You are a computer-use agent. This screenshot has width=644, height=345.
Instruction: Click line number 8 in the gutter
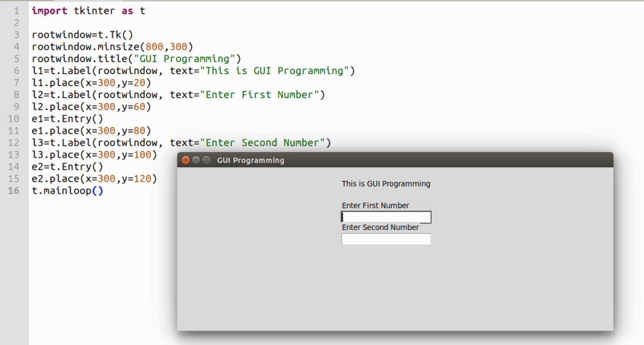pyautogui.click(x=16, y=95)
